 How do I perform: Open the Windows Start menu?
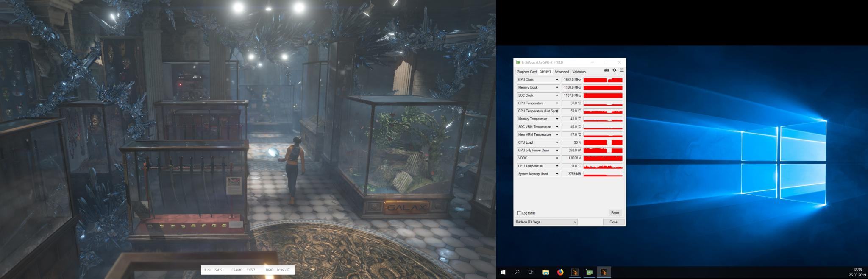(x=503, y=272)
